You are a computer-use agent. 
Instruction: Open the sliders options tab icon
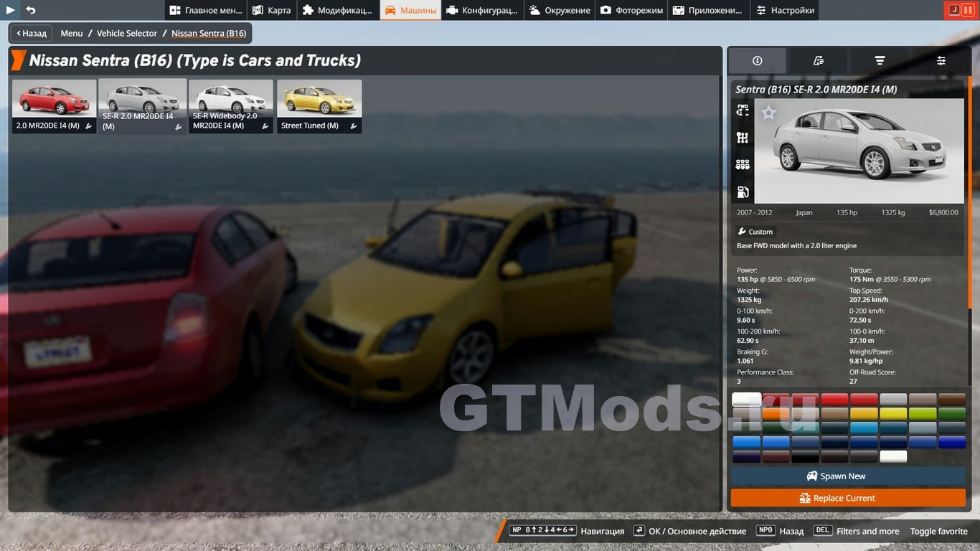941,61
